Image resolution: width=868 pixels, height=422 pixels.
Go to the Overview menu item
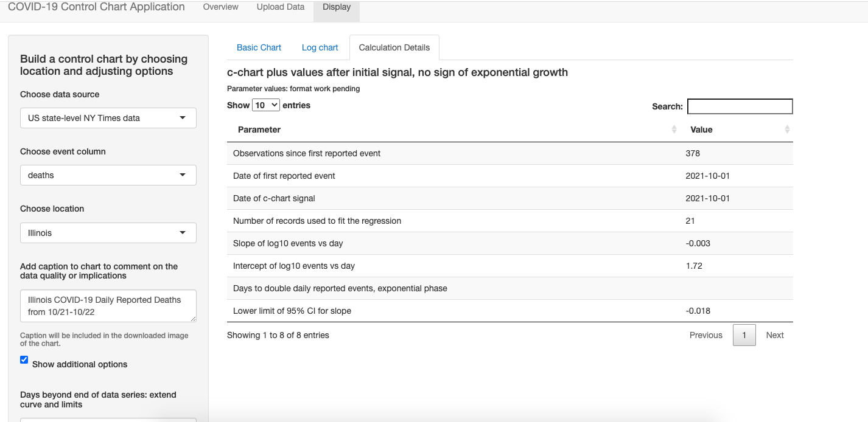(x=220, y=7)
